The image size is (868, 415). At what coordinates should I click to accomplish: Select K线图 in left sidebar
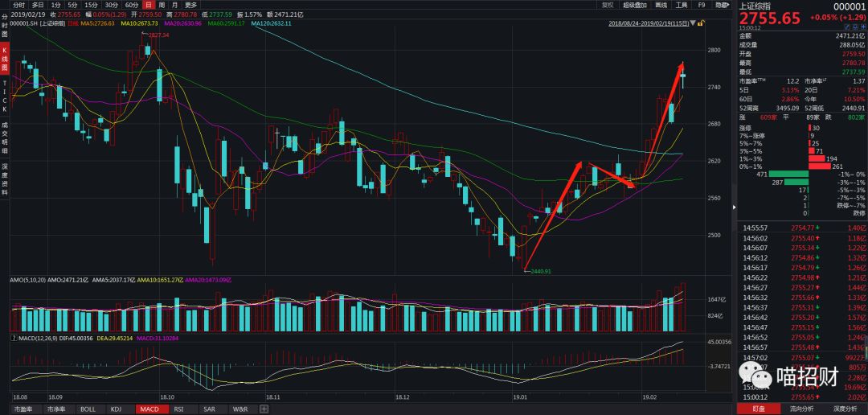point(5,60)
